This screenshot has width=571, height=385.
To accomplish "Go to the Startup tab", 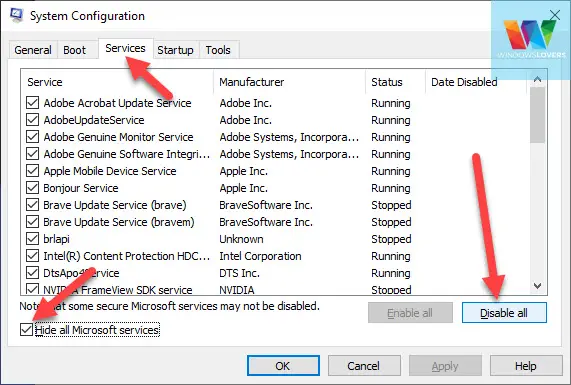I will (x=175, y=50).
